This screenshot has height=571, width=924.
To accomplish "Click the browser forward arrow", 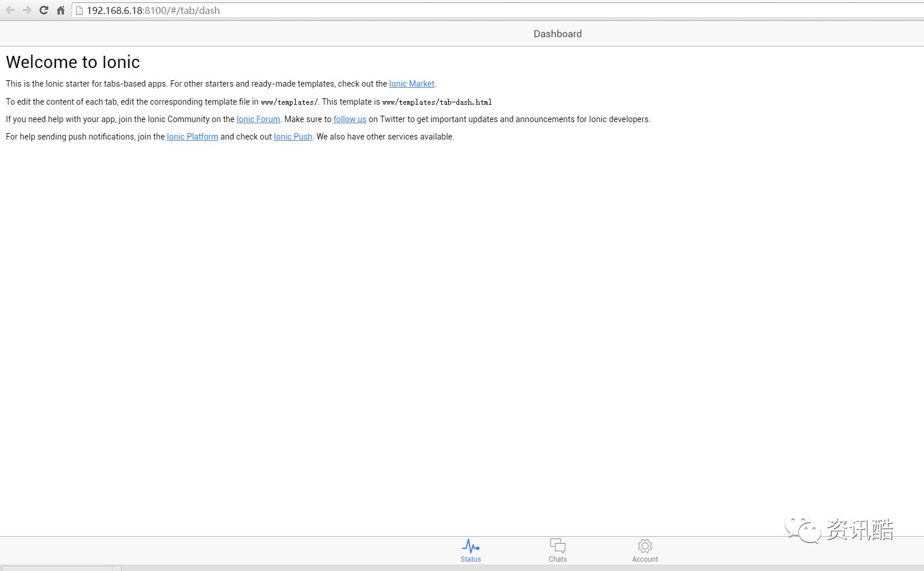I will tap(27, 10).
